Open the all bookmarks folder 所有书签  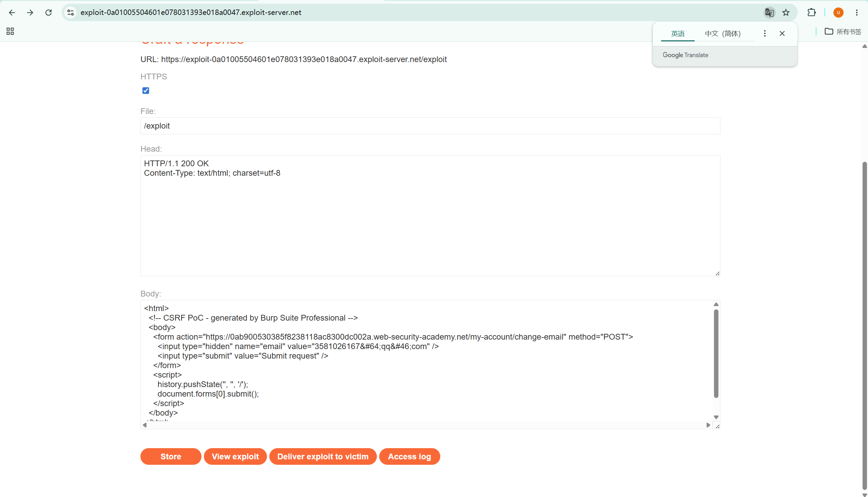[x=843, y=32]
